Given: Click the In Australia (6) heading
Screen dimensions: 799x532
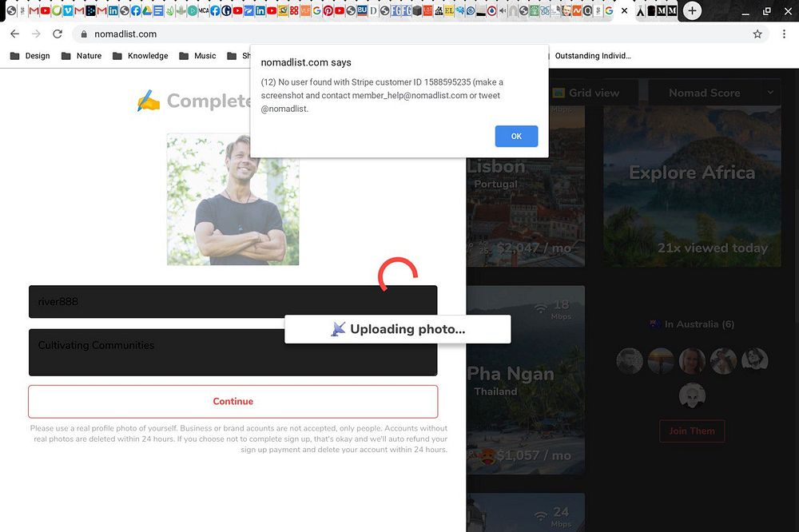Looking at the screenshot, I should coord(692,324).
